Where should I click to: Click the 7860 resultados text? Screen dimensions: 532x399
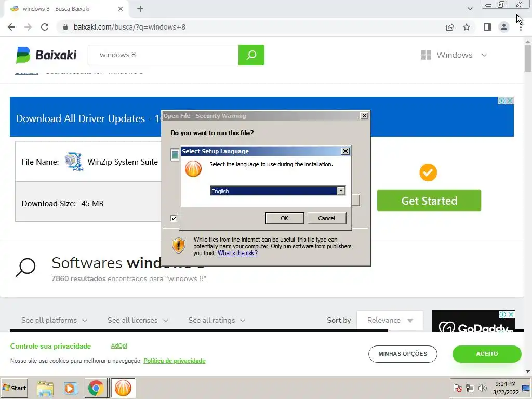(x=79, y=278)
